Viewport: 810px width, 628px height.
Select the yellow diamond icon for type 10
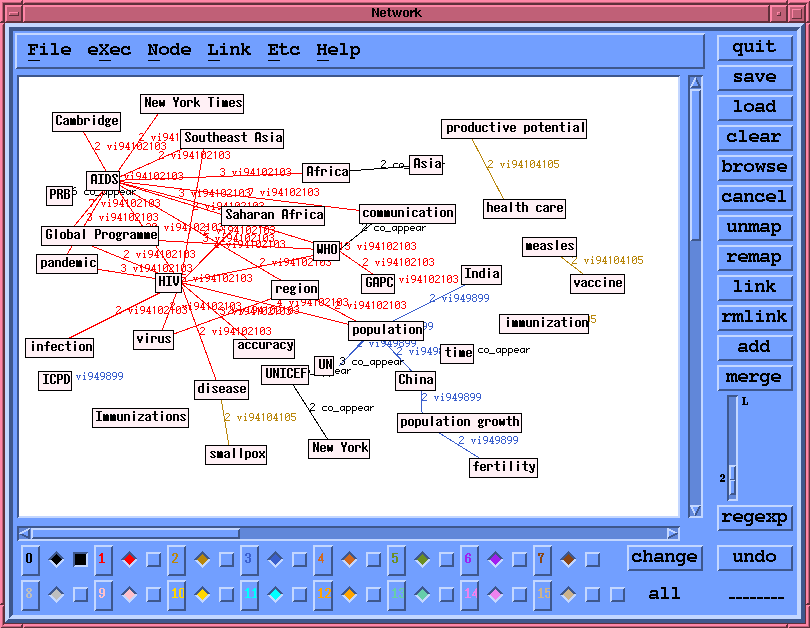(202, 594)
